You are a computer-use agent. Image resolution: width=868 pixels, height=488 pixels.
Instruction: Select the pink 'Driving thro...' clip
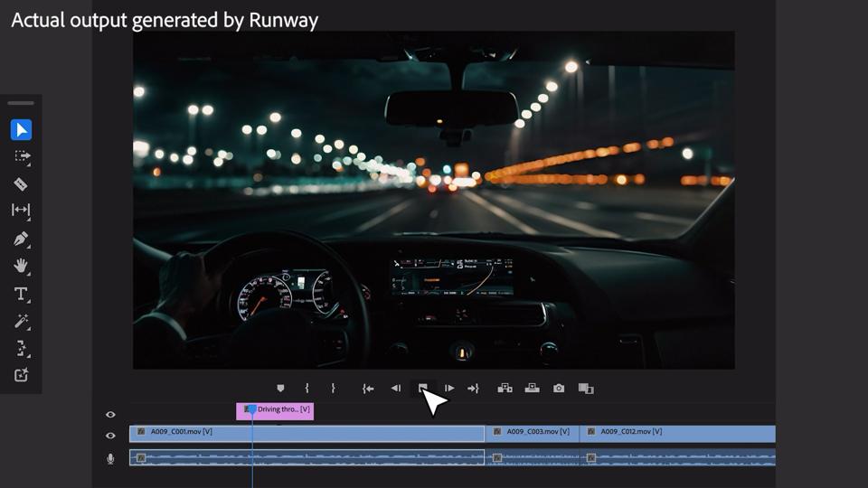(x=282, y=410)
